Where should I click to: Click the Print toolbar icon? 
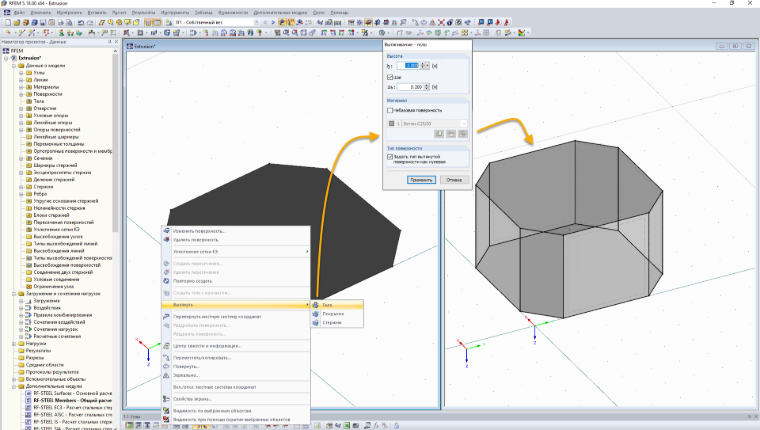(x=60, y=22)
